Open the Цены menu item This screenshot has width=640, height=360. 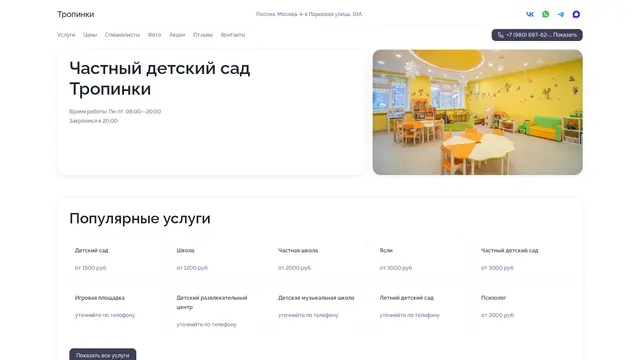[90, 35]
